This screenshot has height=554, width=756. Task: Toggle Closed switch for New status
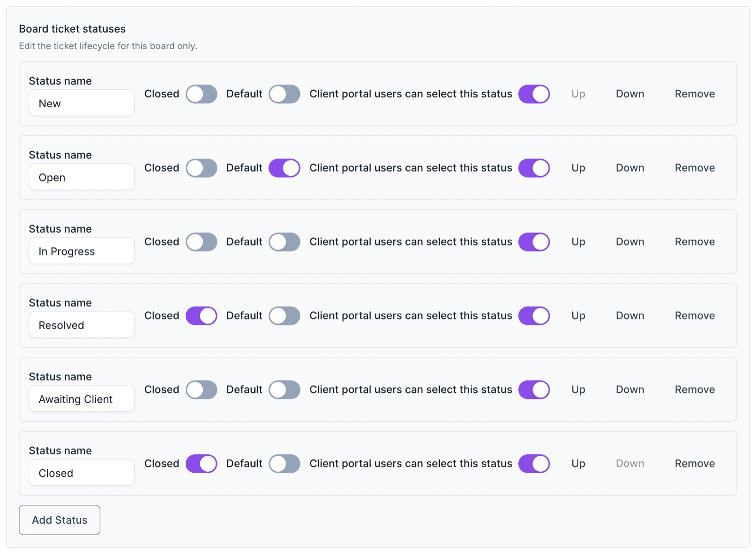point(201,94)
